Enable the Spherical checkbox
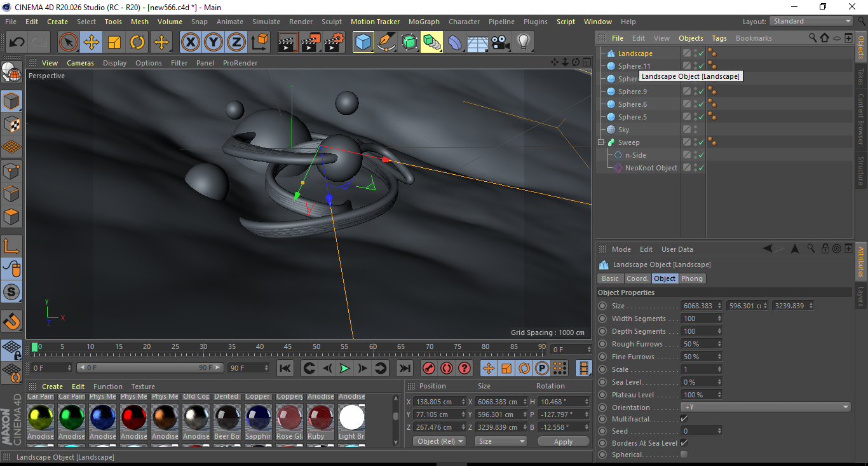 [684, 455]
